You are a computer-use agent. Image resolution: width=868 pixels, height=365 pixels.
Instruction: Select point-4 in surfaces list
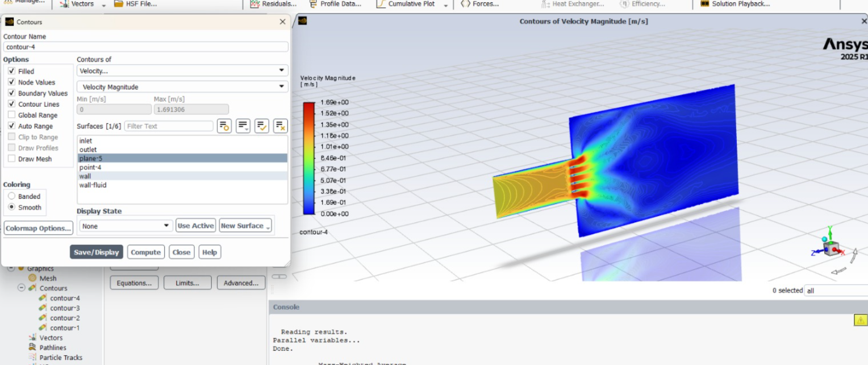pos(182,167)
